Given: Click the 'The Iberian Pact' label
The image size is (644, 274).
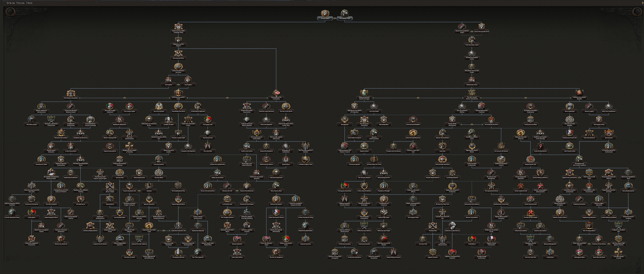Looking at the screenshot, I should (207, 138).
